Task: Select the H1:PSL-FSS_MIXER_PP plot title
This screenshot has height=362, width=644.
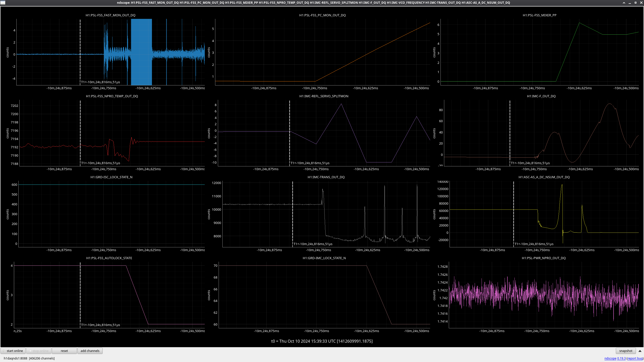Action: [539, 15]
